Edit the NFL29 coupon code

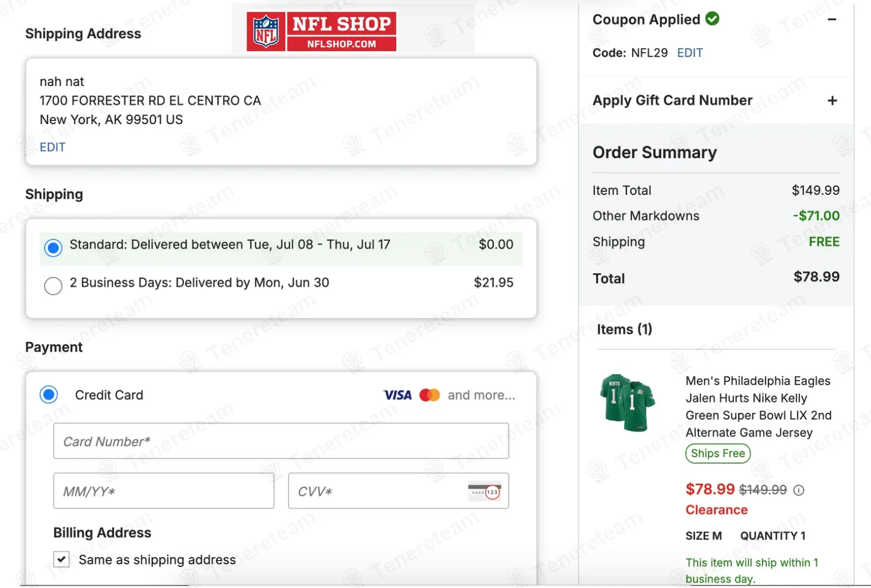coord(690,53)
